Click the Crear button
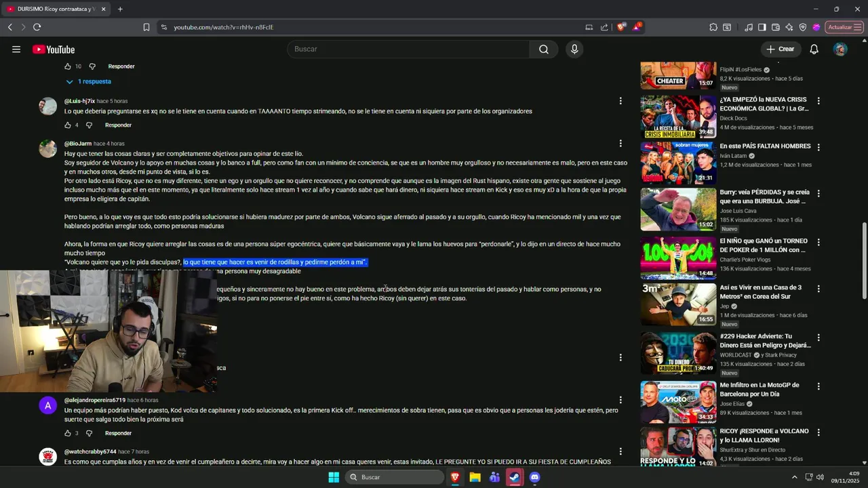The width and height of the screenshot is (868, 488). click(x=780, y=49)
